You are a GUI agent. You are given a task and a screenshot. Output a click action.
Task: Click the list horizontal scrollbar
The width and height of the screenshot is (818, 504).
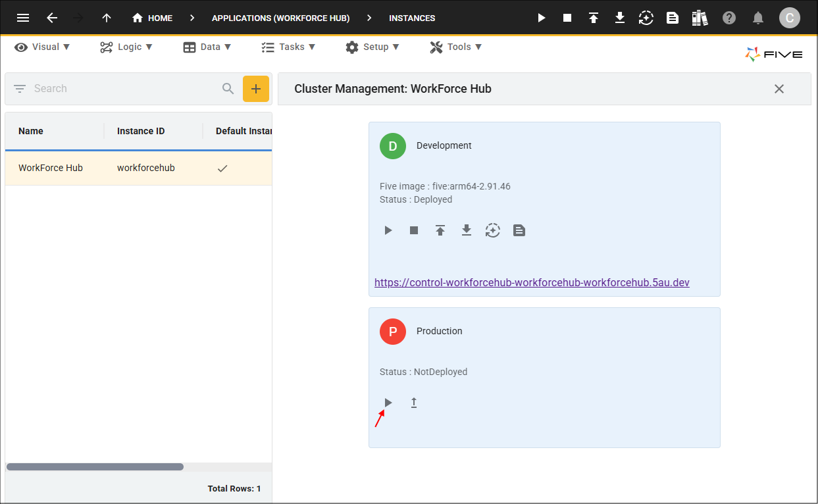point(95,467)
